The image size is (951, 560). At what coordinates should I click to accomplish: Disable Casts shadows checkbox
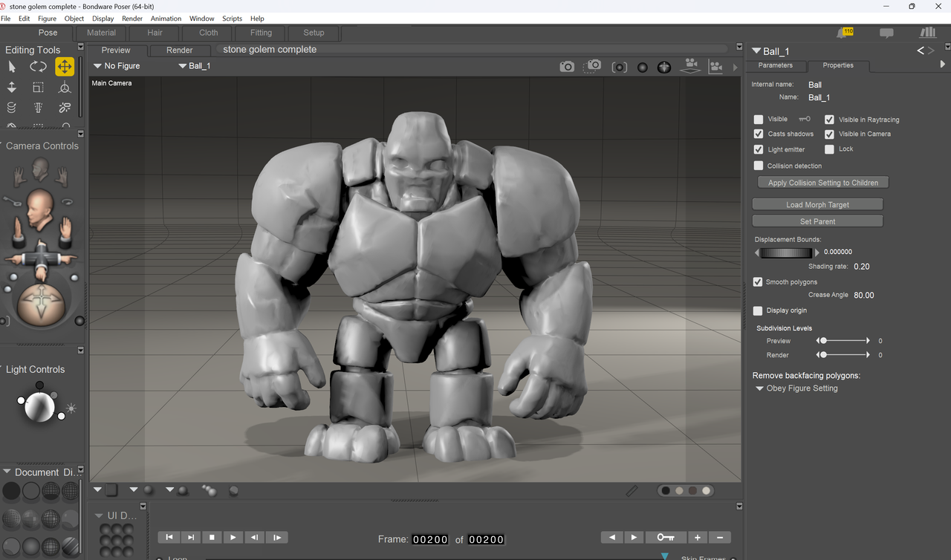click(759, 134)
